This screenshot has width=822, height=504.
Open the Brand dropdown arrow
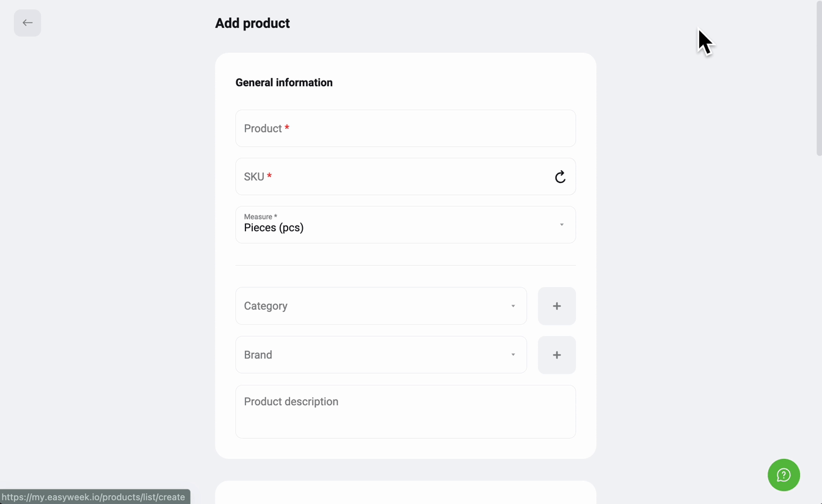click(x=513, y=355)
